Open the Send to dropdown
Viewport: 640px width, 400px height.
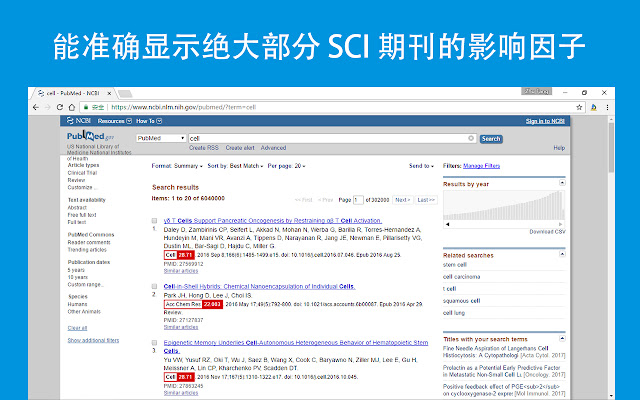[421, 166]
